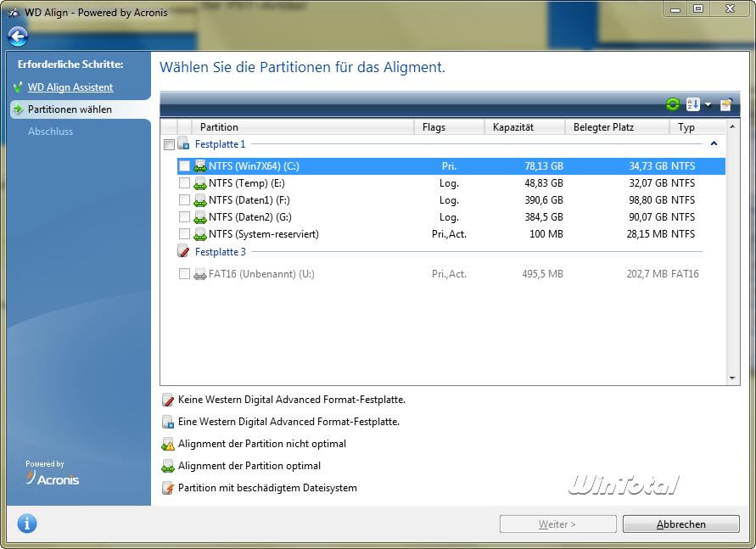Click the WD Align app icon in title bar
The height and width of the screenshot is (549, 756).
14,13
